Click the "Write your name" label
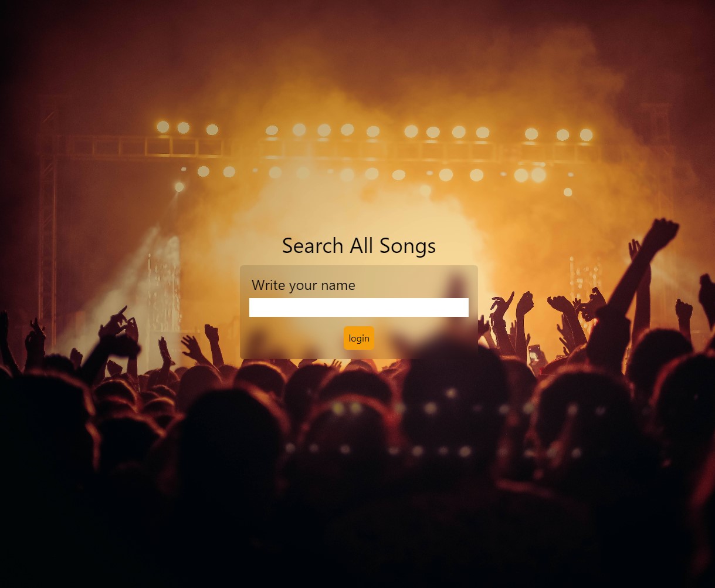 303,286
